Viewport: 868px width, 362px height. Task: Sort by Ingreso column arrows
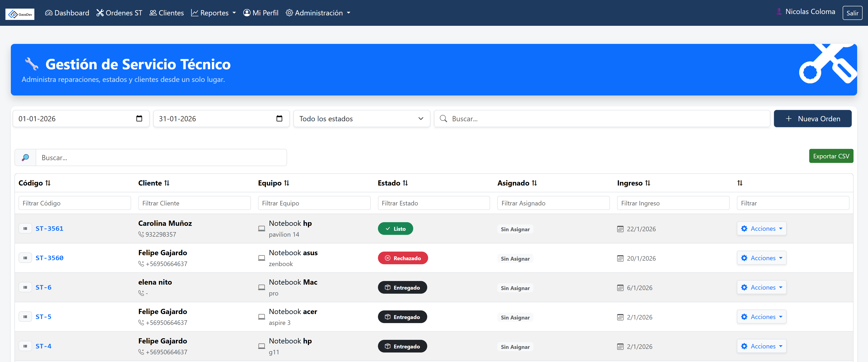647,183
